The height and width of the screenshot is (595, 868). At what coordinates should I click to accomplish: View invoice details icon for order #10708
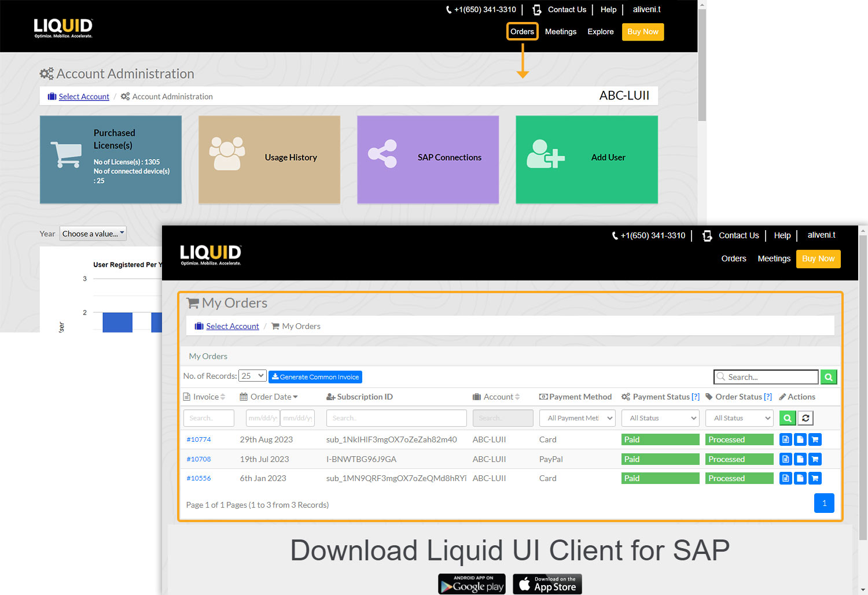coord(786,459)
